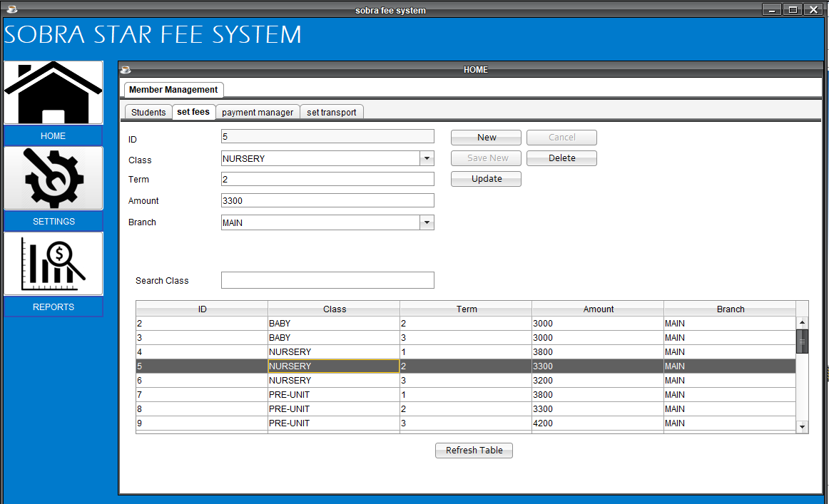Click the Amount input field

(x=327, y=201)
